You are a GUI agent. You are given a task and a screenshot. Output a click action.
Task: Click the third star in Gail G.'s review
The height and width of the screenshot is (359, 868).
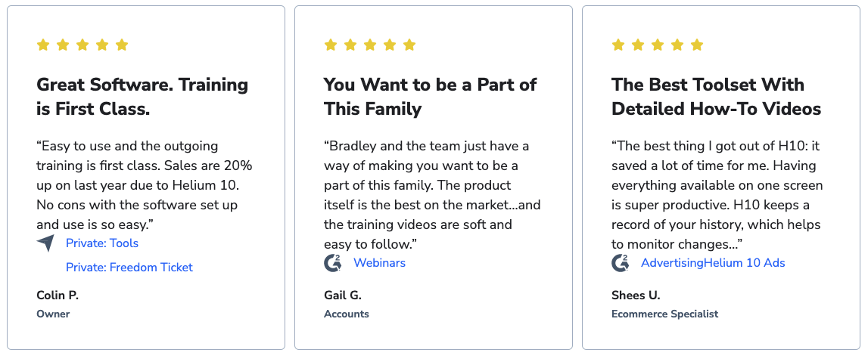(x=370, y=45)
